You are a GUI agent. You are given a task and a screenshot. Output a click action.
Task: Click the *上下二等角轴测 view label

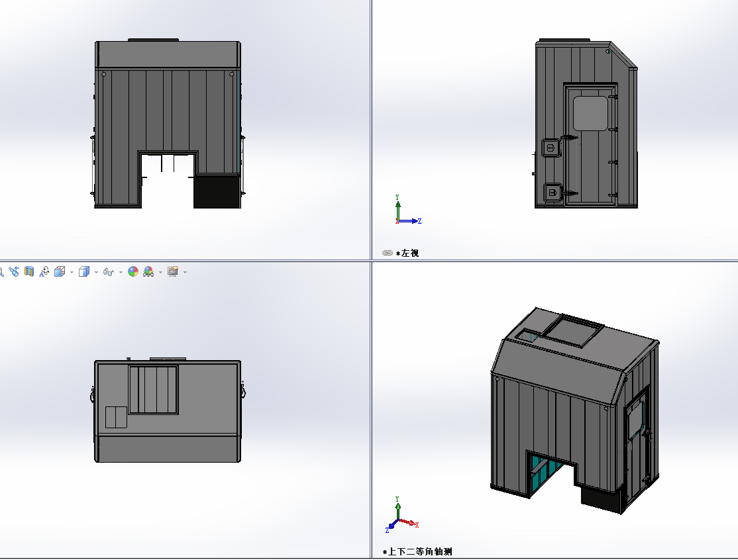417,551
